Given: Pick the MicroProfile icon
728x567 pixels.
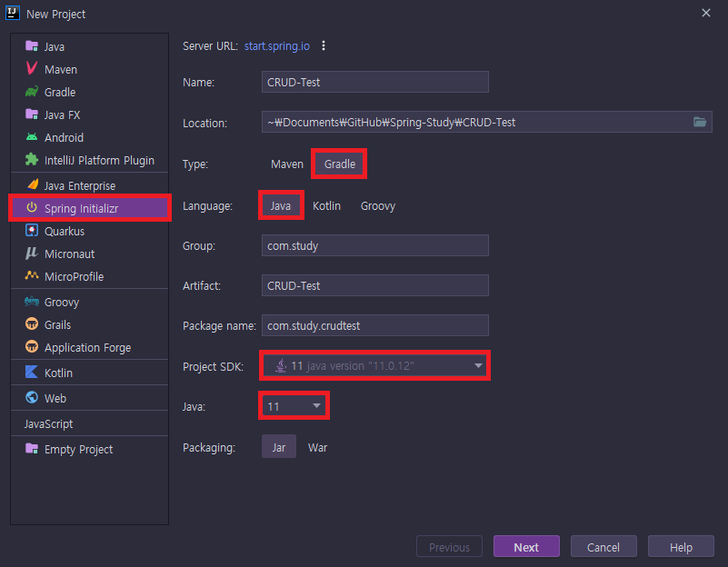Looking at the screenshot, I should 32,275.
